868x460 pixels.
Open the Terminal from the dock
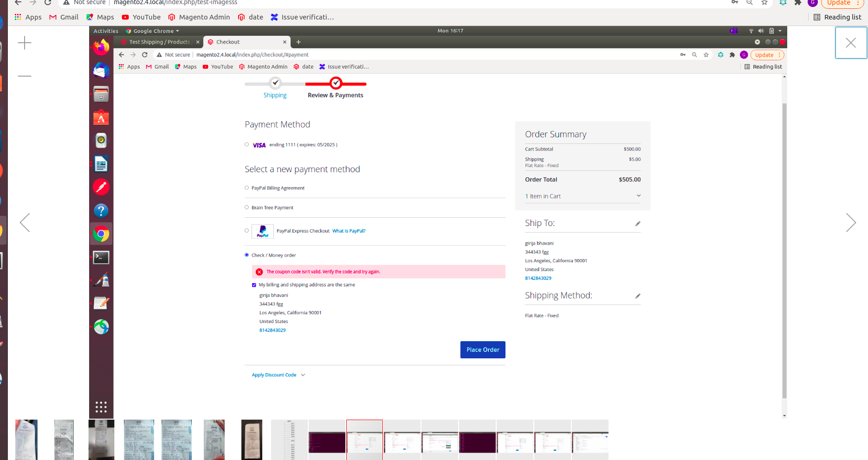[101, 257]
